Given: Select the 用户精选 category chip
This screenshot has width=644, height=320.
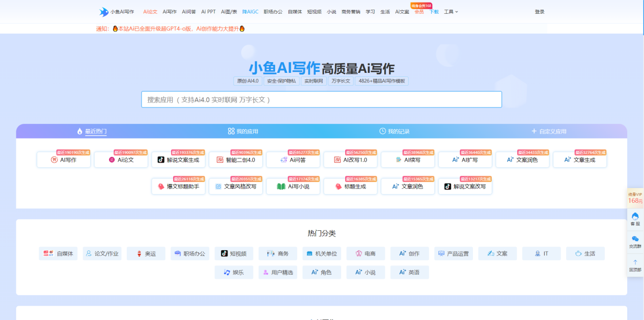Looking at the screenshot, I should (278, 272).
